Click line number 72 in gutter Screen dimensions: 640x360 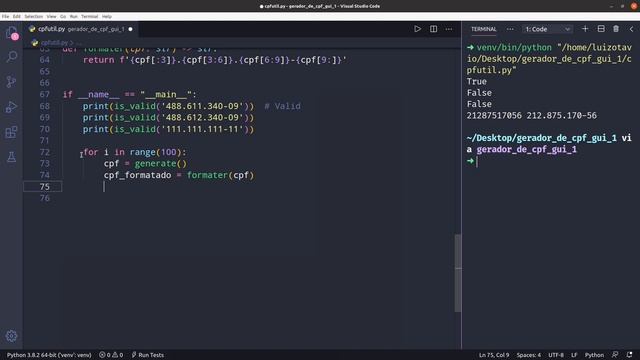click(x=44, y=152)
